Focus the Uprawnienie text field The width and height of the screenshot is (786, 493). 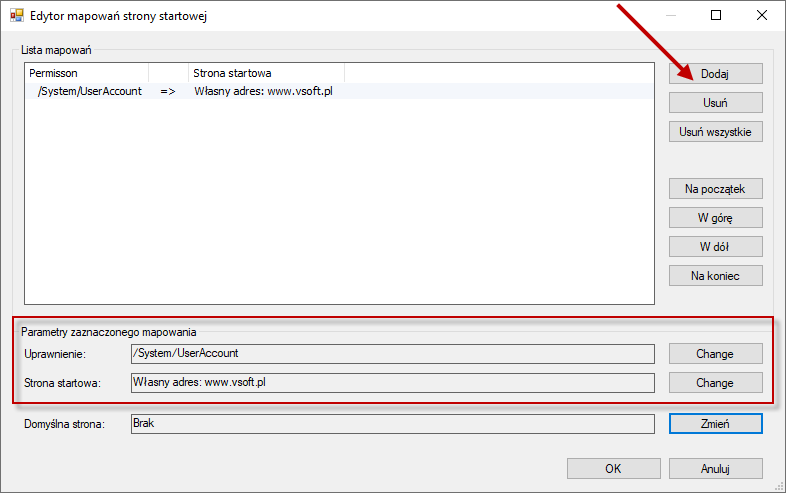point(392,354)
